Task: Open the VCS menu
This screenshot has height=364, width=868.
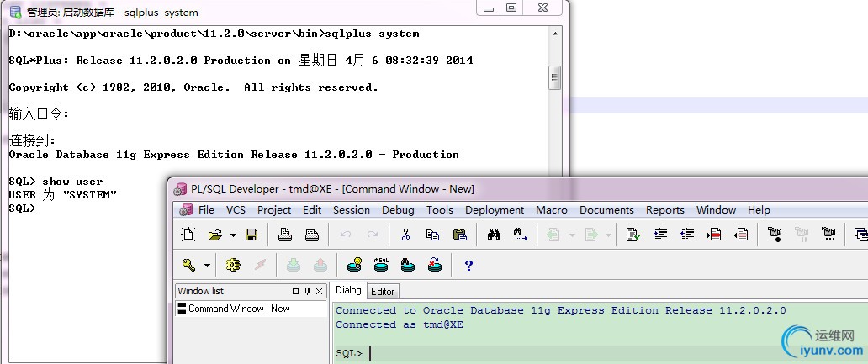Action: point(236,210)
